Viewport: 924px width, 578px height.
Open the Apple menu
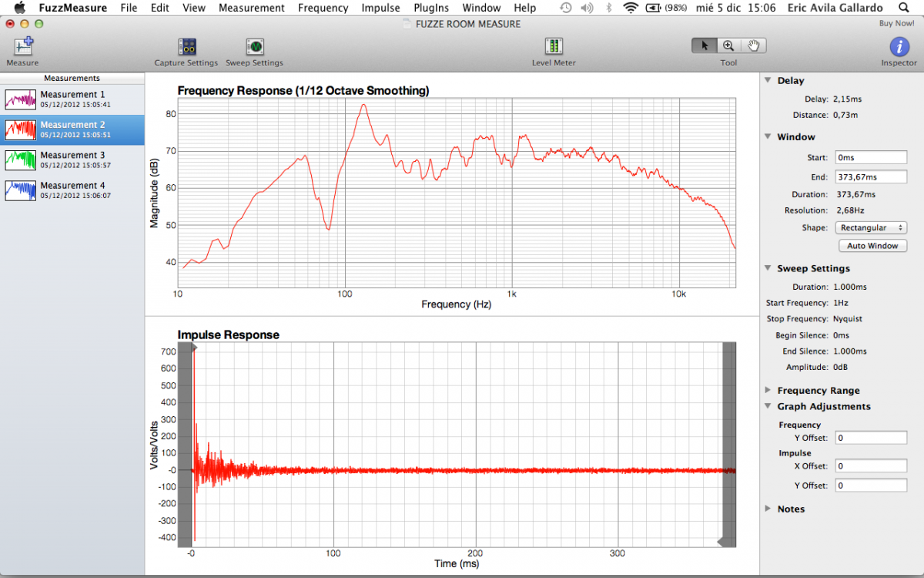pyautogui.click(x=20, y=8)
